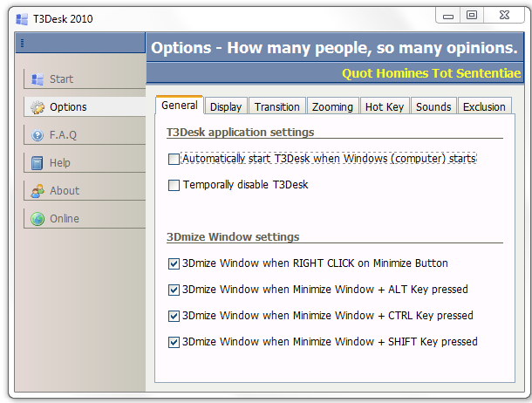The image size is (532, 403).
Task: Open the F.A.Q question mark icon
Action: [38, 135]
